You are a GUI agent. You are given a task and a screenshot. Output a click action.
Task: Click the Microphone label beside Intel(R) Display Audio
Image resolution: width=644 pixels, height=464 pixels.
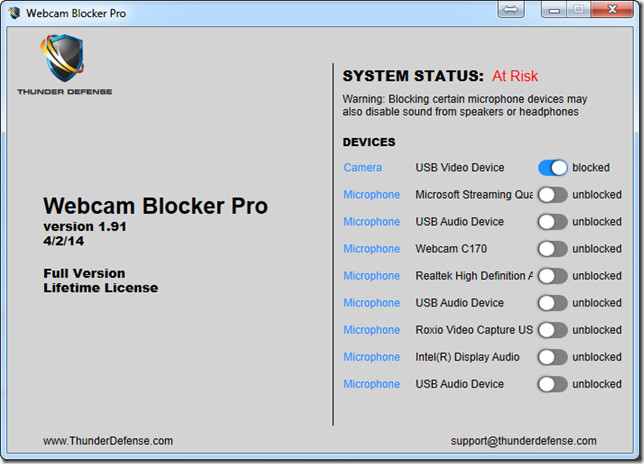tap(372, 357)
